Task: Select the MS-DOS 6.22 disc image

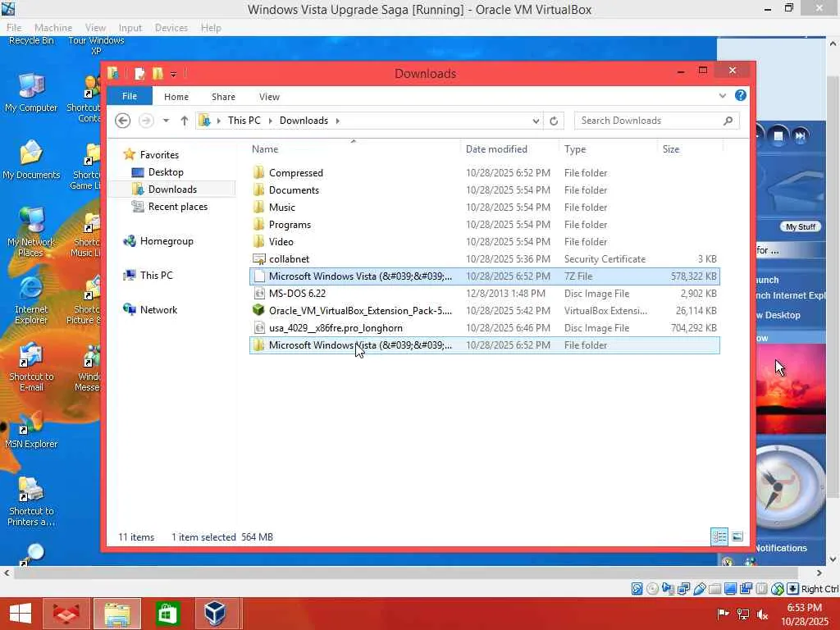Action: [484, 294]
